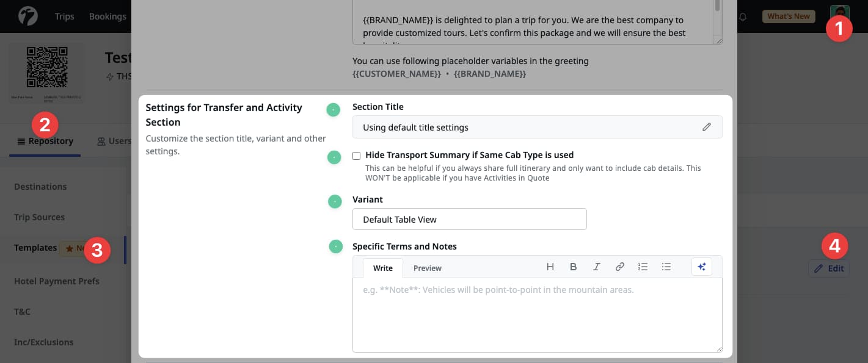Click the company logo in the navbar
Viewport: 868px width, 363px height.
pyautogui.click(x=27, y=16)
